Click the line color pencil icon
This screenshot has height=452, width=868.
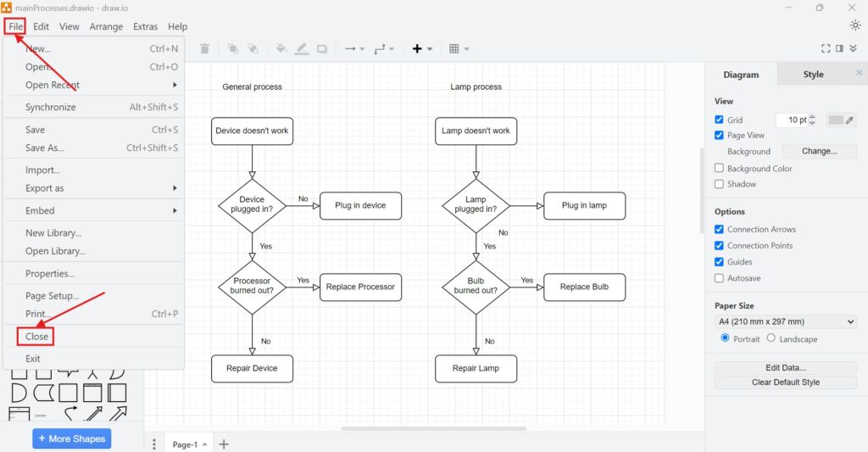[x=302, y=49]
